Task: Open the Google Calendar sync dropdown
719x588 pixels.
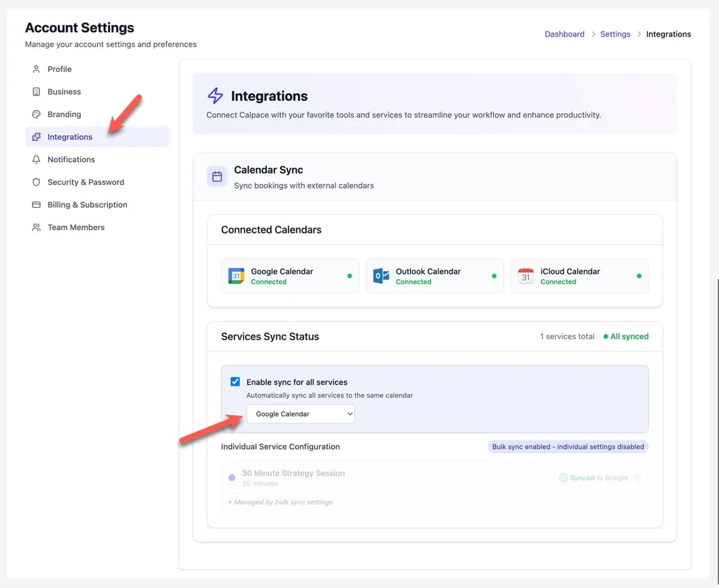Action: pyautogui.click(x=301, y=414)
